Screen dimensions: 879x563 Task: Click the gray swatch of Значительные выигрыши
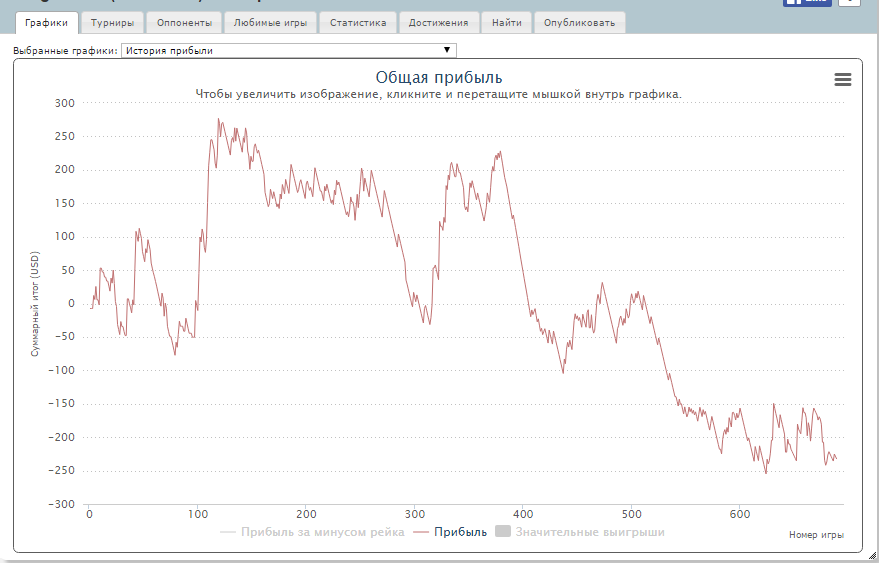pos(503,531)
